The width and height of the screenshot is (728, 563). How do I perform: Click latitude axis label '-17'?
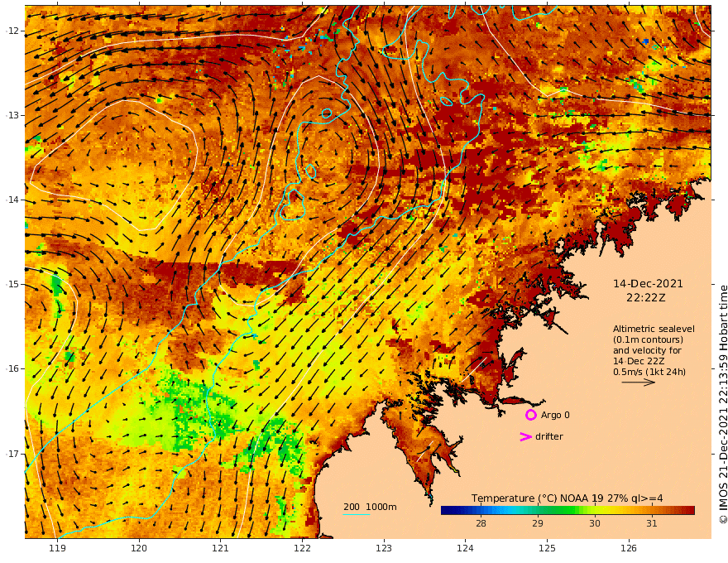[x=12, y=454]
